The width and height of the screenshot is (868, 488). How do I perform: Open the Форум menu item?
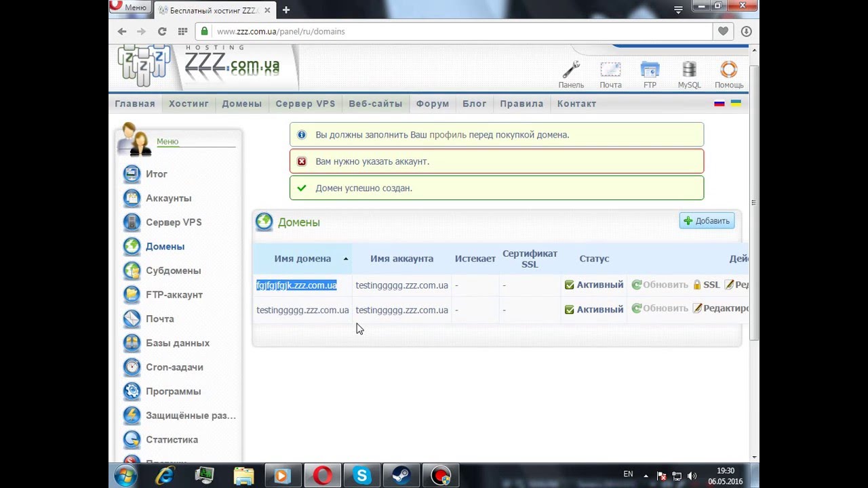[433, 104]
